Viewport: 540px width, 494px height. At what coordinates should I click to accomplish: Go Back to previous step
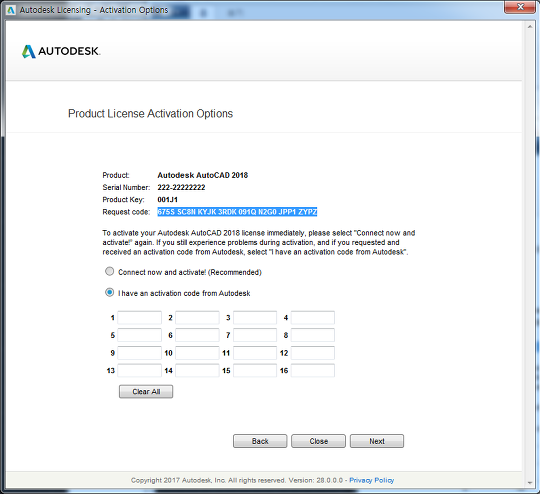tap(260, 441)
